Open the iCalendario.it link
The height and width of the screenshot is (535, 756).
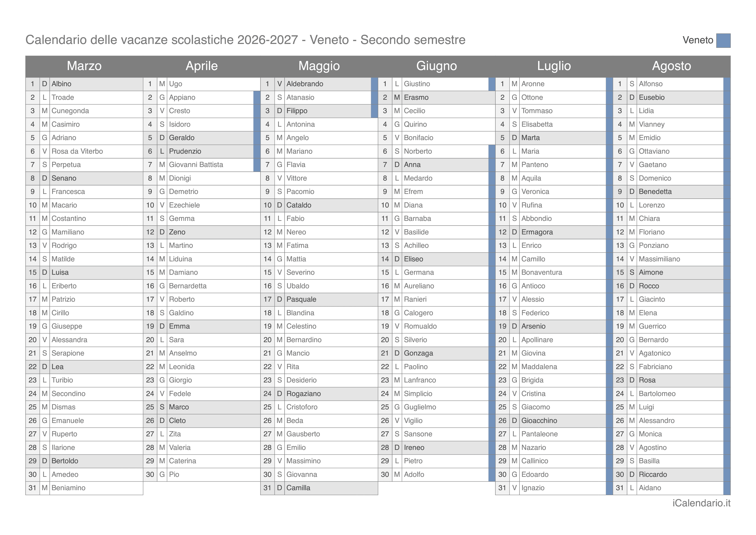[701, 503]
